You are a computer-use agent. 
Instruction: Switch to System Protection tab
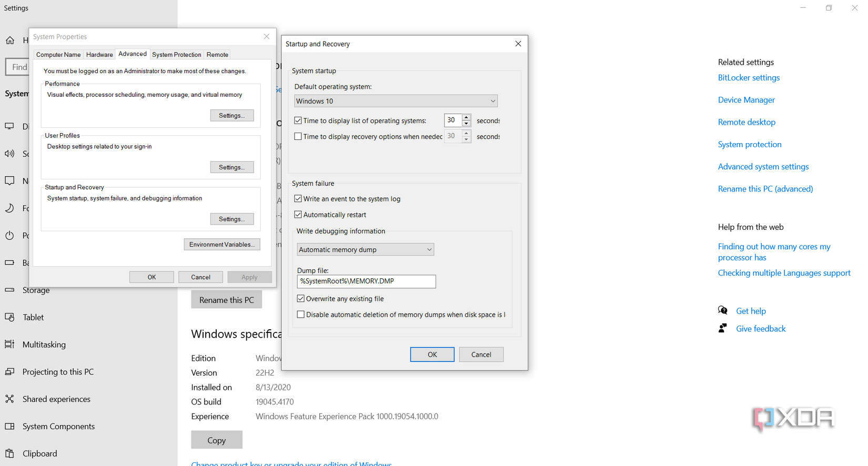click(177, 55)
